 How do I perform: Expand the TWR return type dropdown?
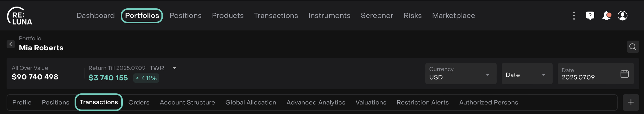(x=174, y=68)
